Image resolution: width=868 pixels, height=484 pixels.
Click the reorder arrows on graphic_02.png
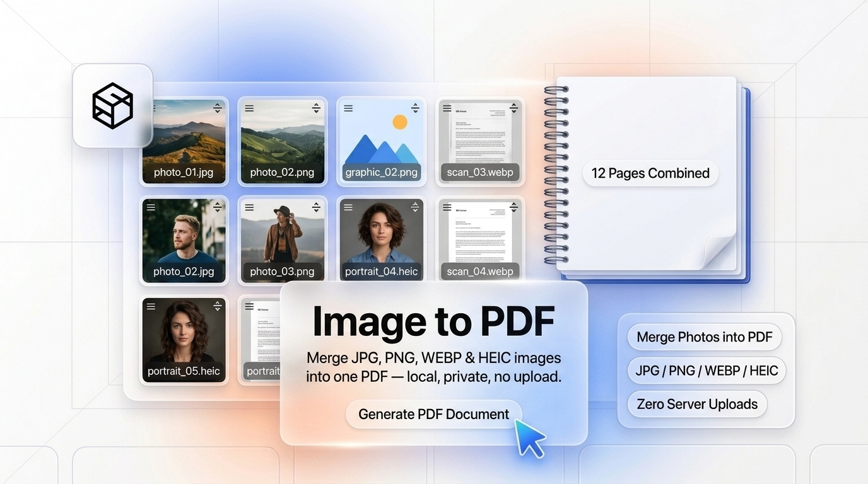click(x=415, y=108)
